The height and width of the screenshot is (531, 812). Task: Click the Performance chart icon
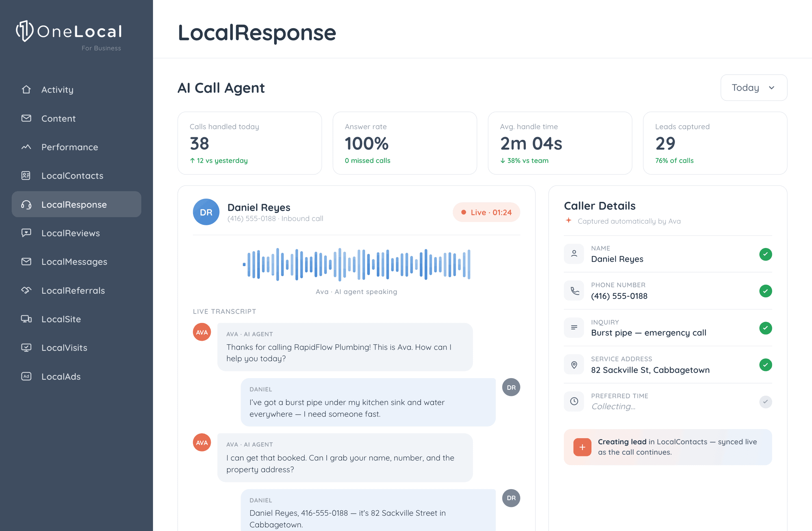click(26, 147)
